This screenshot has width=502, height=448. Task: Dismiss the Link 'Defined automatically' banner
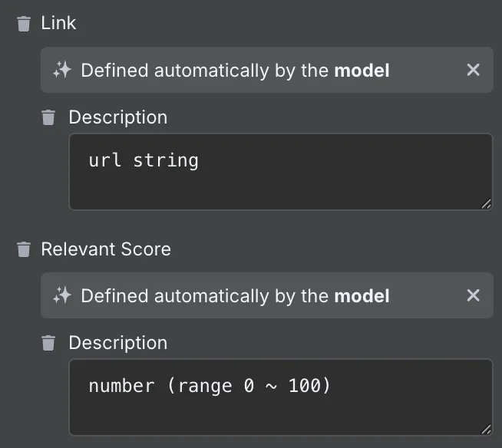(x=473, y=70)
